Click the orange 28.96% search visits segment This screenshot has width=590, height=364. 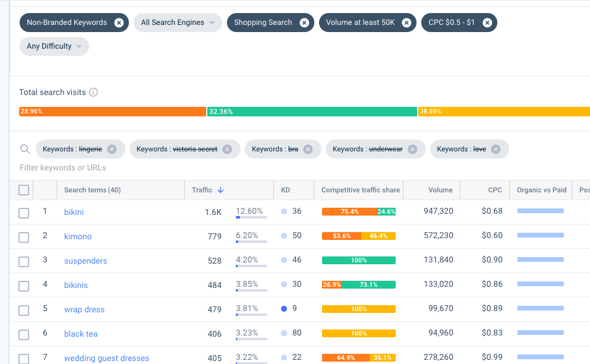[x=112, y=112]
